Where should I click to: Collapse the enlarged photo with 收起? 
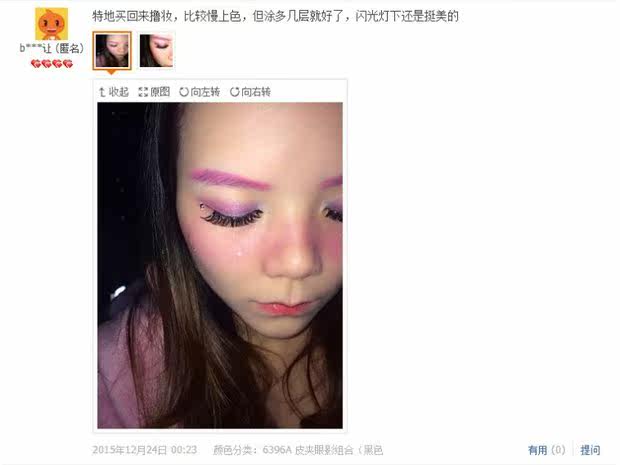pyautogui.click(x=114, y=92)
